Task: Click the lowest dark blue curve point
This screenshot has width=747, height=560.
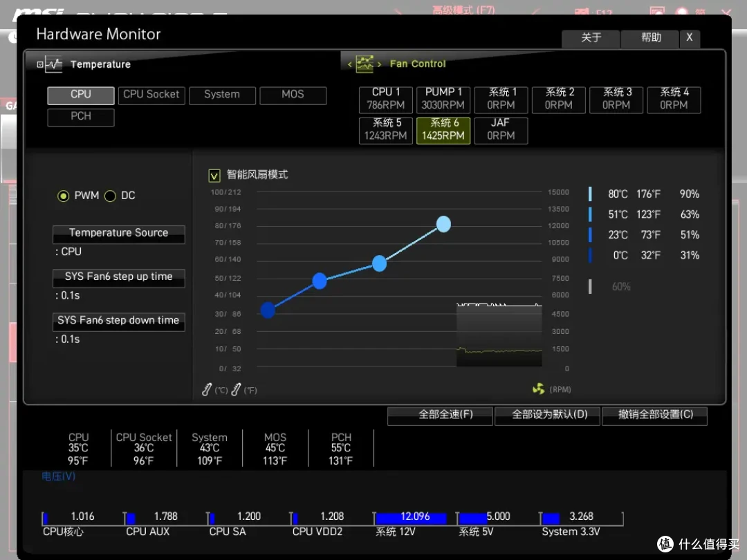Action: point(268,310)
